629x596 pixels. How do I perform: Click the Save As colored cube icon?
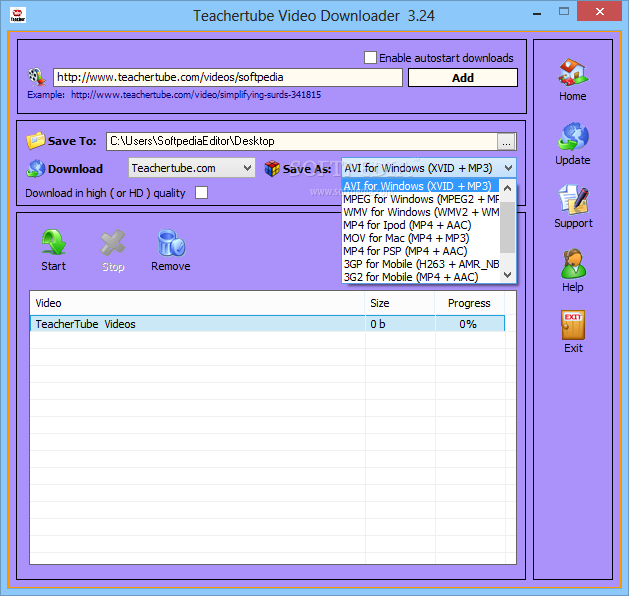click(272, 168)
